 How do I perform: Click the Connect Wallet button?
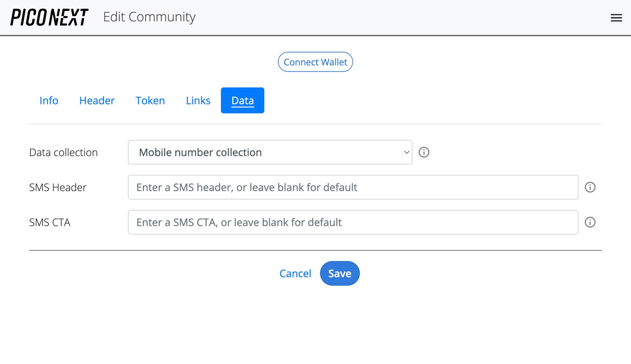pos(315,62)
